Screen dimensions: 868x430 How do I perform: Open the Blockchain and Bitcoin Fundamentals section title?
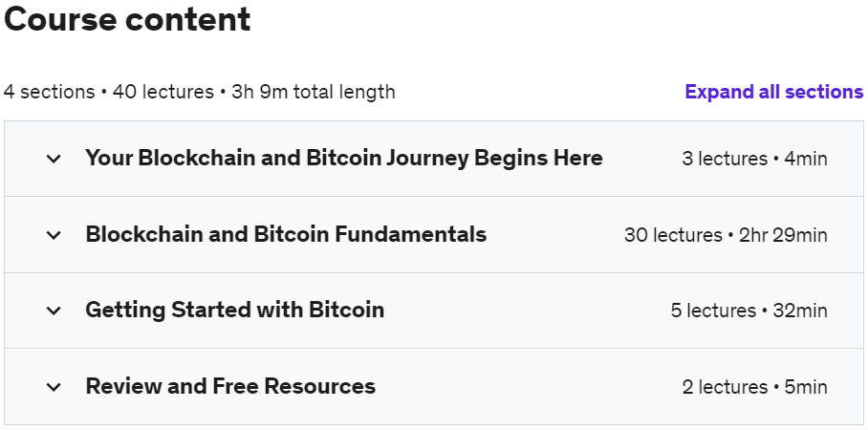[286, 235]
